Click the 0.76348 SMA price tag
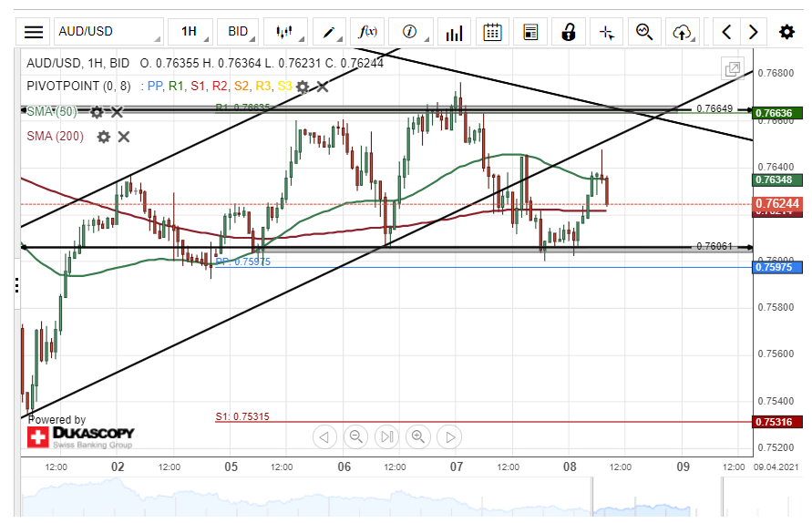 tap(777, 179)
